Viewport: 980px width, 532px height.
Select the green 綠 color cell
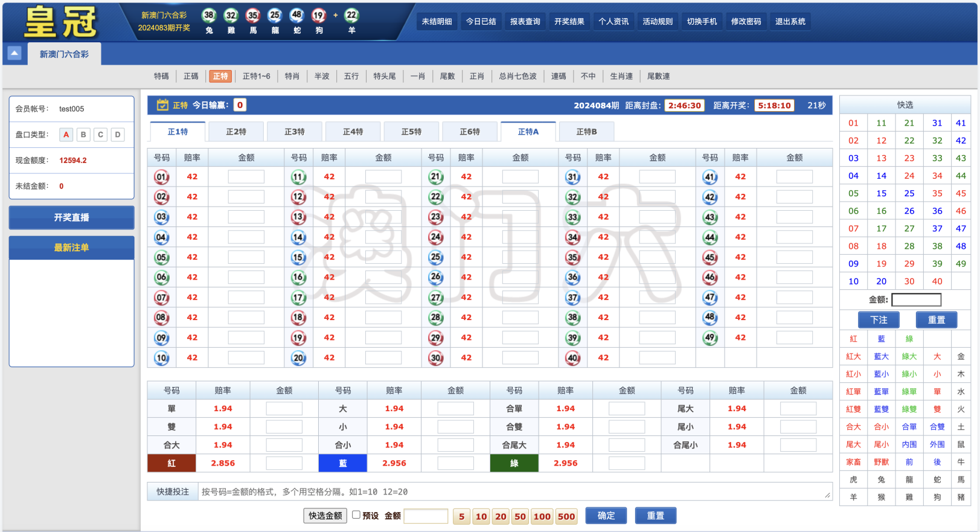coord(514,463)
